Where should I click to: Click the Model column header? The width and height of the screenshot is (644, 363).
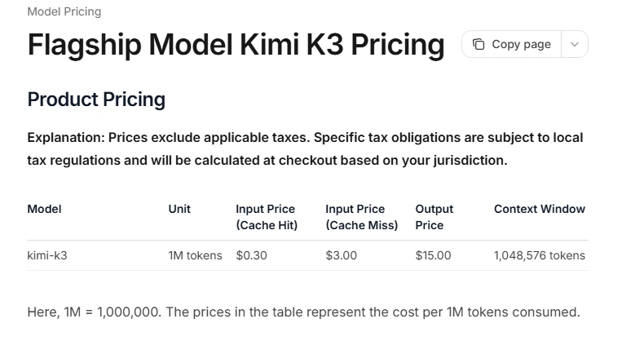[44, 209]
